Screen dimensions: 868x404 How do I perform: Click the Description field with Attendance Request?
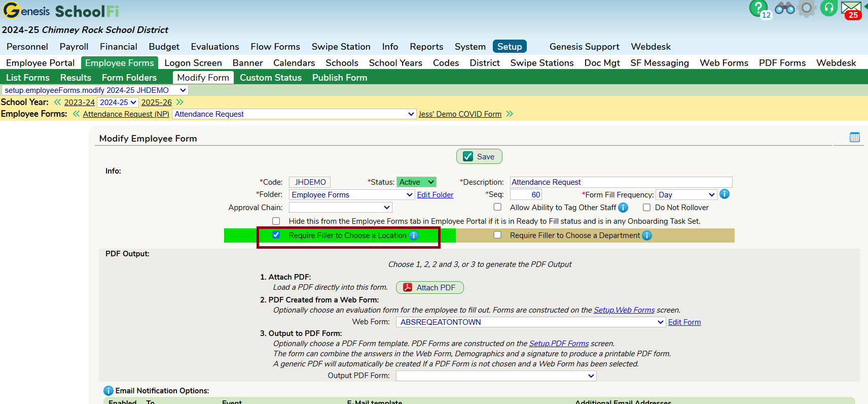[x=621, y=182]
